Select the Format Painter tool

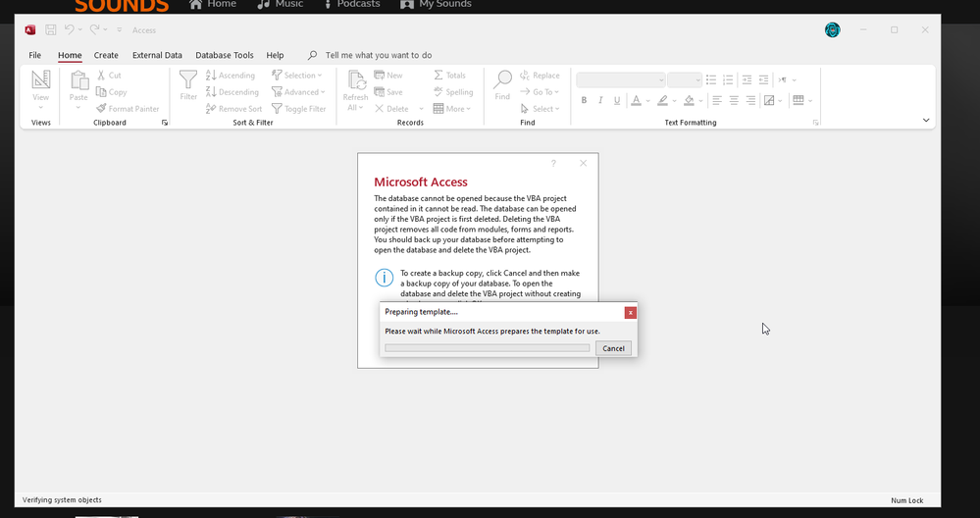click(128, 109)
